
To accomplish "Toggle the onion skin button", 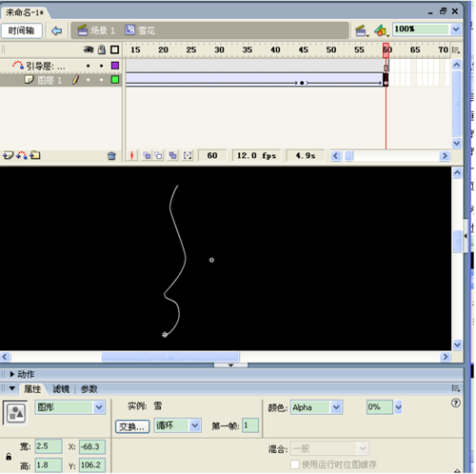I will 147,155.
